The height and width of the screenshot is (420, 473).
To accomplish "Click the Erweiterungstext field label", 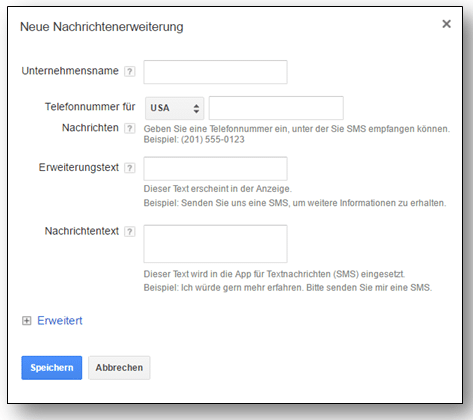I will pos(79,167).
